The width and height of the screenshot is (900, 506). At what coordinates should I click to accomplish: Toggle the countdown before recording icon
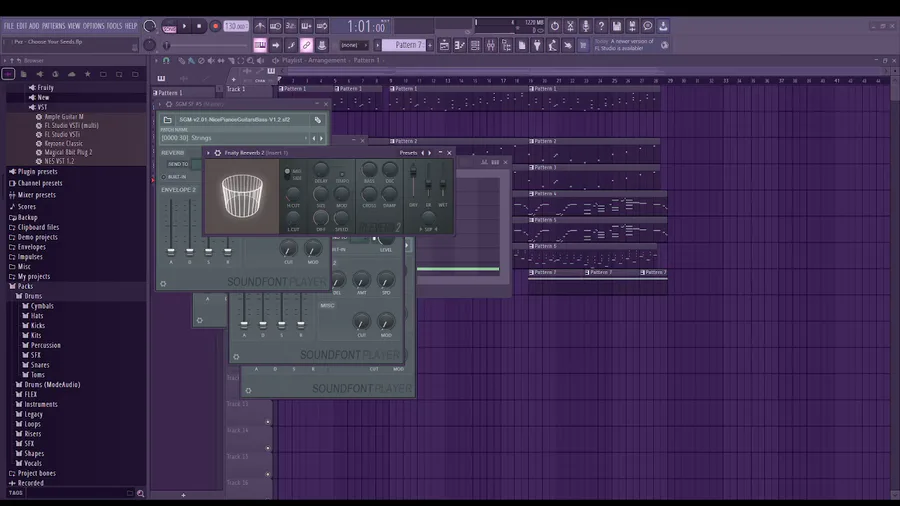click(x=291, y=26)
